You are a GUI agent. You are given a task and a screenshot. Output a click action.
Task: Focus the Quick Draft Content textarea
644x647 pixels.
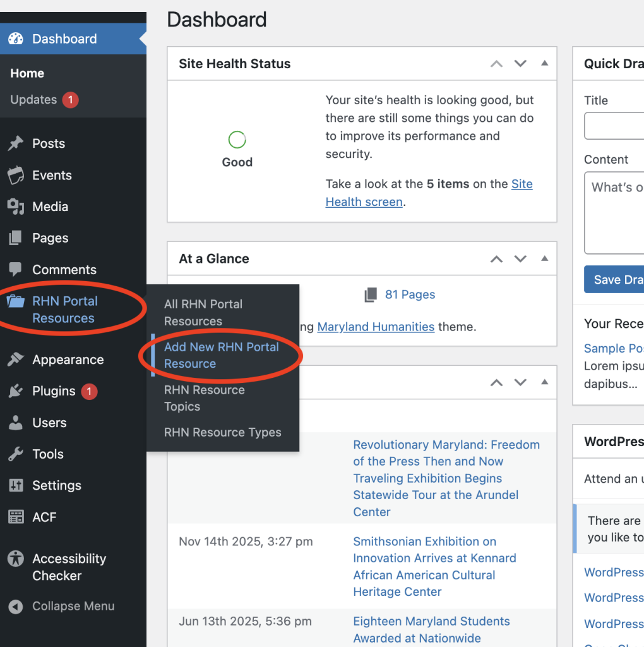coord(614,213)
